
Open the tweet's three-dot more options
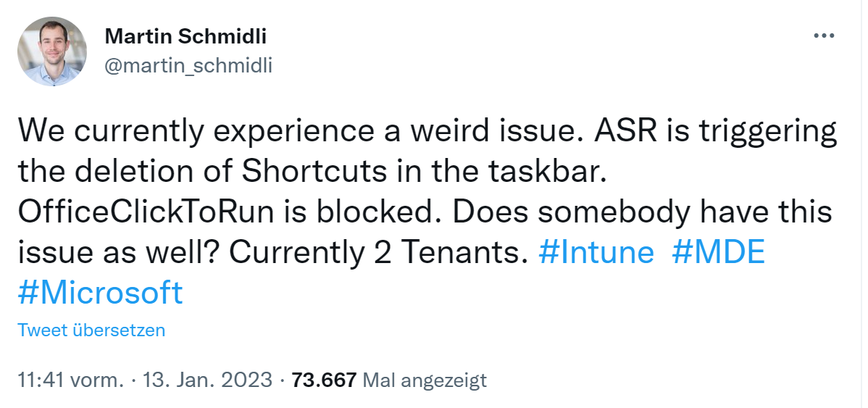(x=825, y=36)
